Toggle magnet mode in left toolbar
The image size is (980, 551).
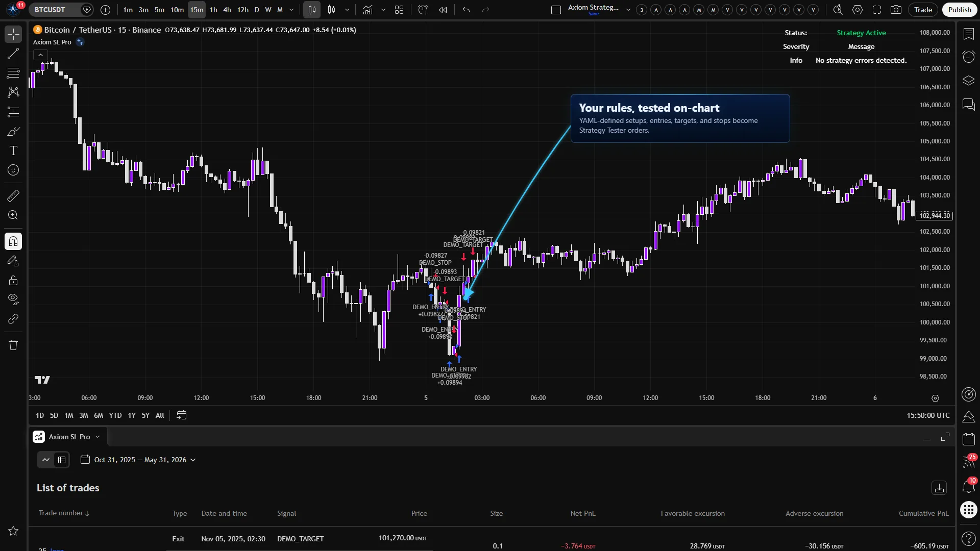click(13, 241)
